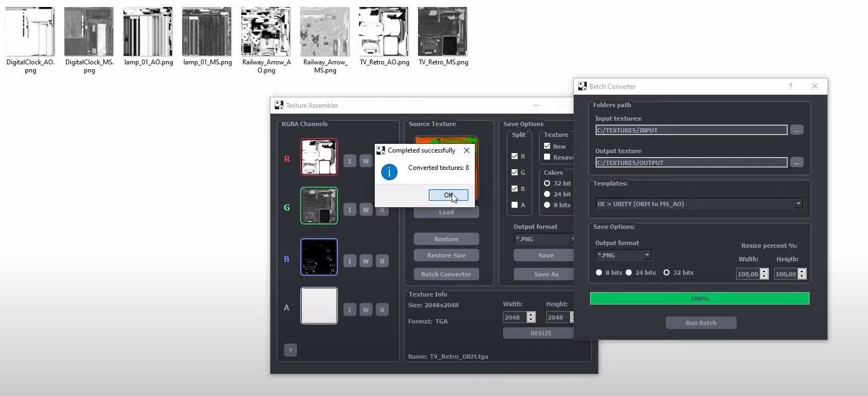Click the Batch Converter help question mark

coord(790,86)
